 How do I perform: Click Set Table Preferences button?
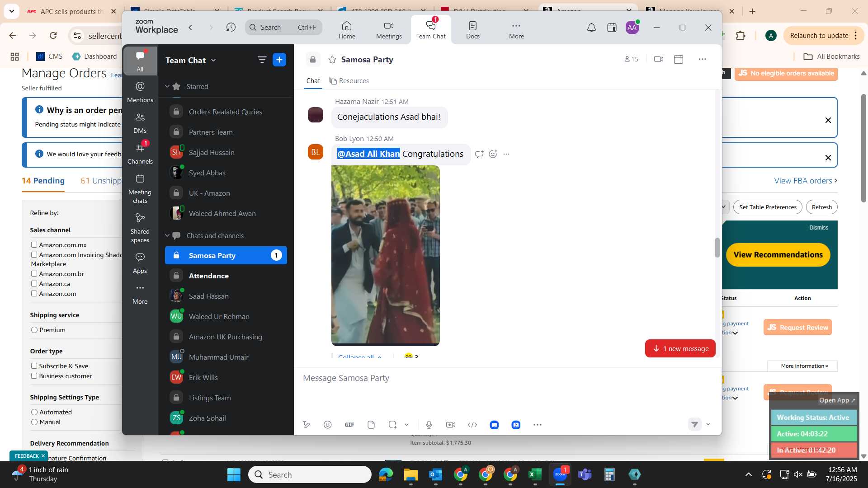[768, 207]
